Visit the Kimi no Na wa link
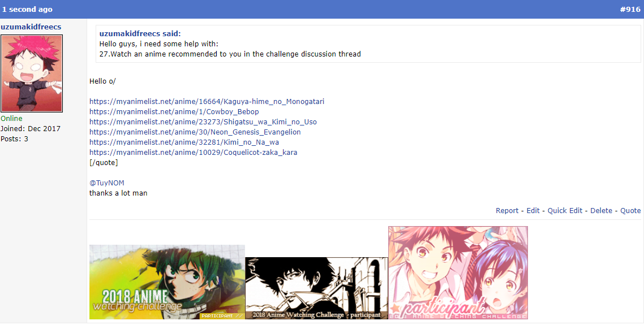Image resolution: width=644 pixels, height=325 pixels. [184, 142]
